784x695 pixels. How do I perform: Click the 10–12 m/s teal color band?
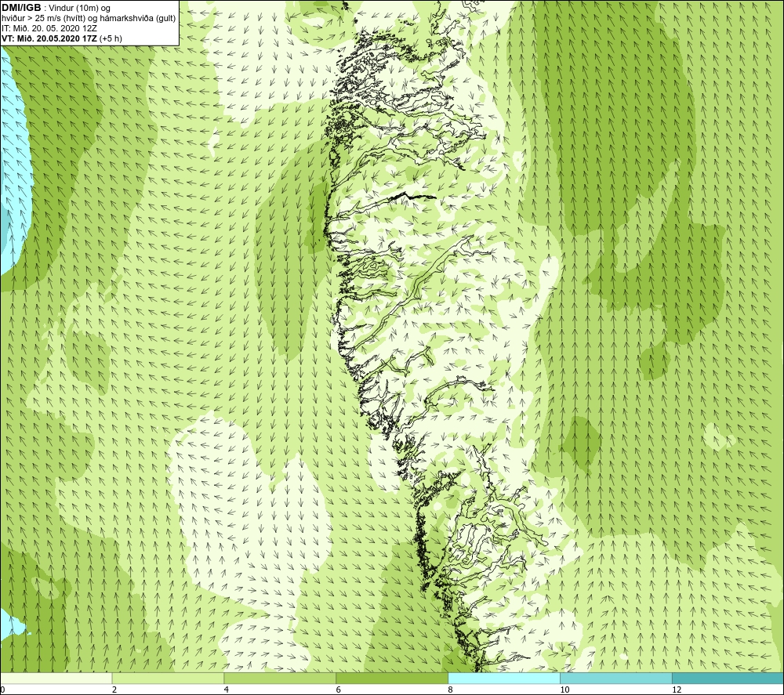tap(616, 678)
